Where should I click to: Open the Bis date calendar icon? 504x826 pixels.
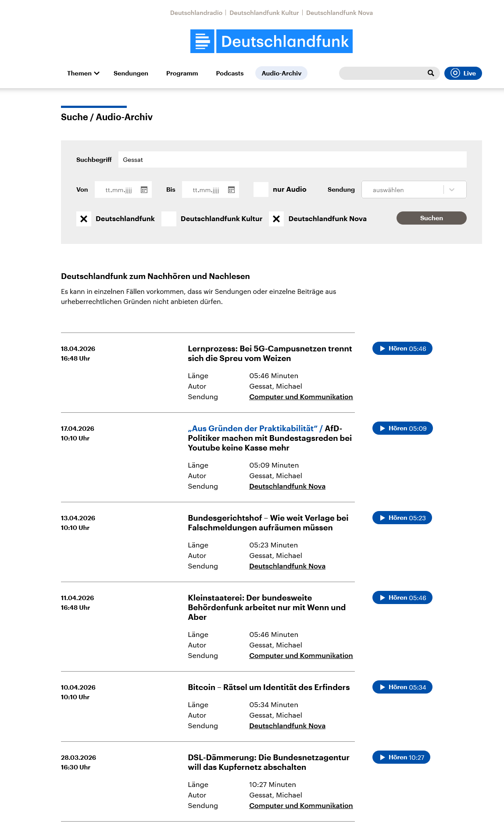pos(231,190)
